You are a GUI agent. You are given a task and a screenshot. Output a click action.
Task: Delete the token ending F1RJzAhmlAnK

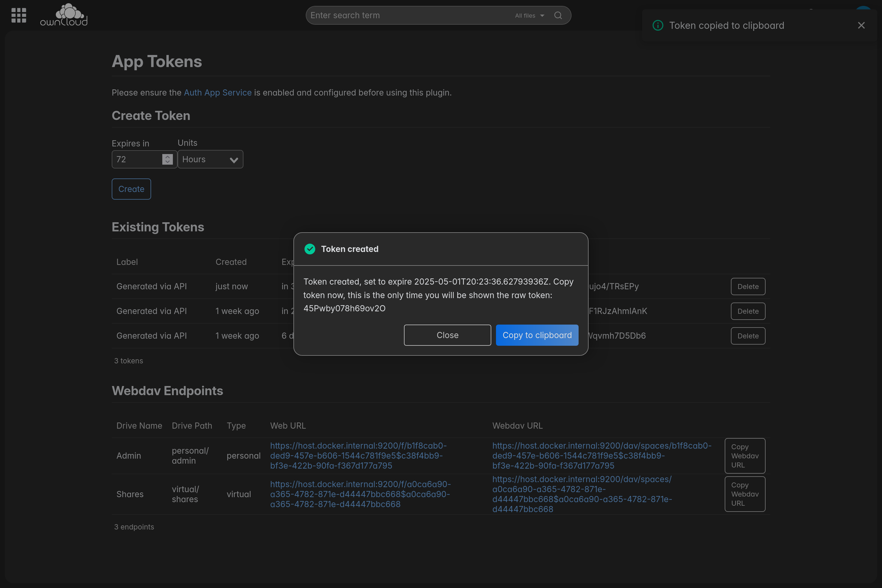[748, 311]
